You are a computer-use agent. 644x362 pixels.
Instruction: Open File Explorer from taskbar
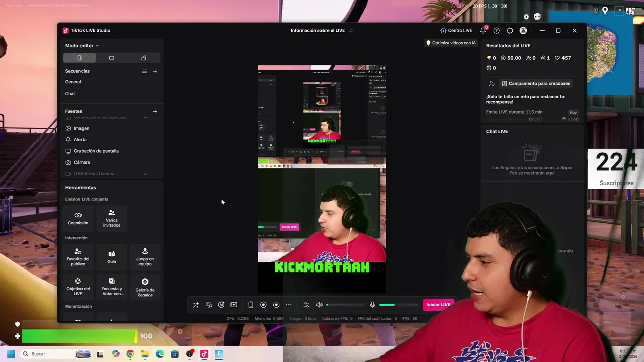(x=145, y=354)
